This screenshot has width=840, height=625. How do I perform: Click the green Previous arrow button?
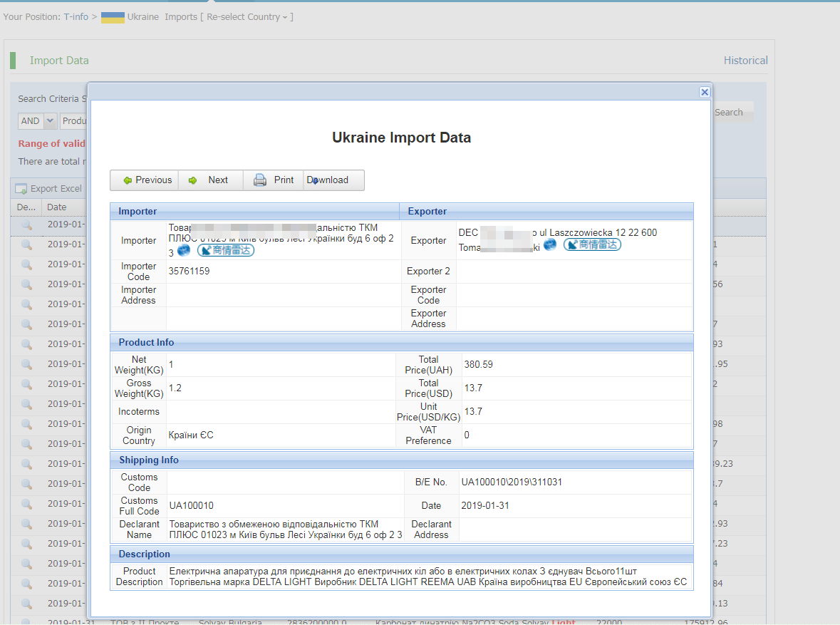click(145, 180)
